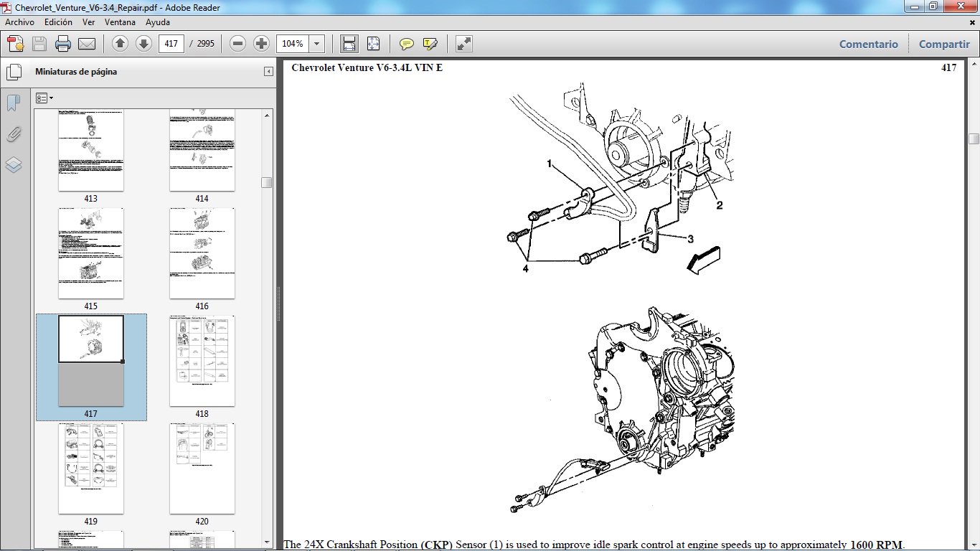Click the read mode expand icon
The width and height of the screenshot is (980, 551).
tap(464, 44)
